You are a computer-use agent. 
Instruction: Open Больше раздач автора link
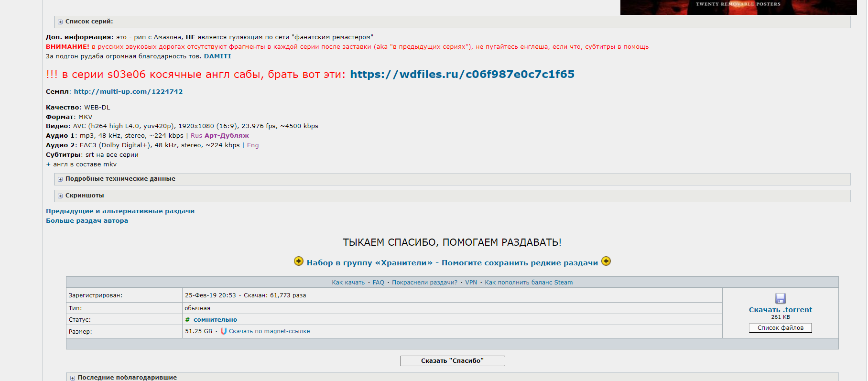click(87, 221)
